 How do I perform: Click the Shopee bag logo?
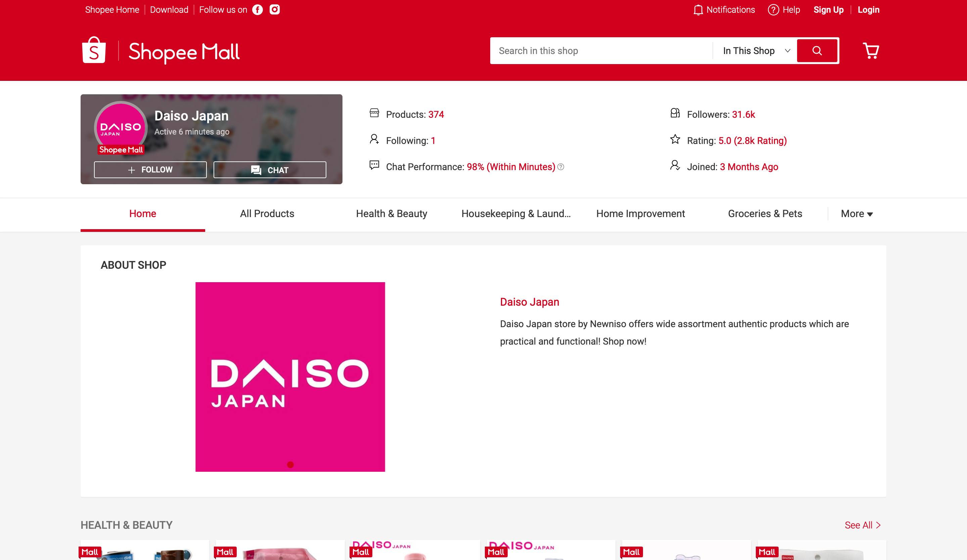tap(94, 50)
